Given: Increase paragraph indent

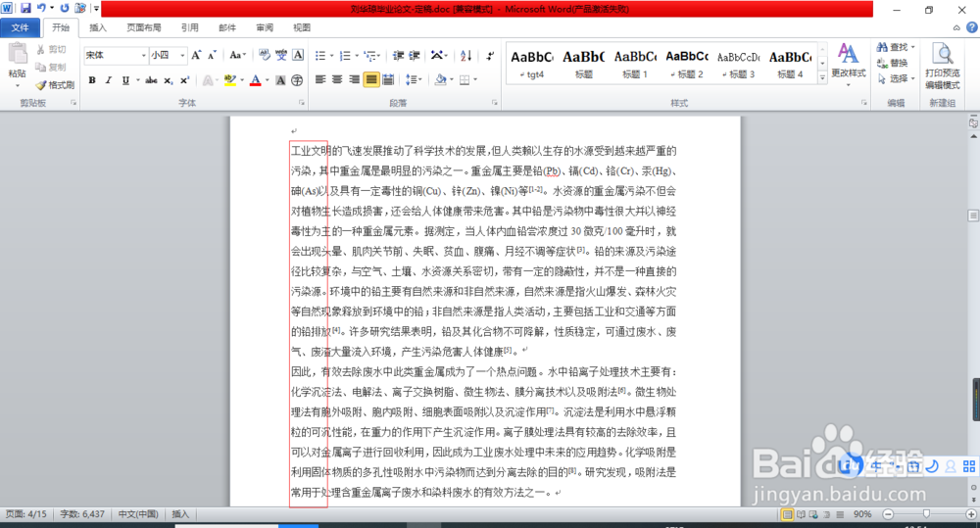Looking at the screenshot, I should tap(415, 56).
